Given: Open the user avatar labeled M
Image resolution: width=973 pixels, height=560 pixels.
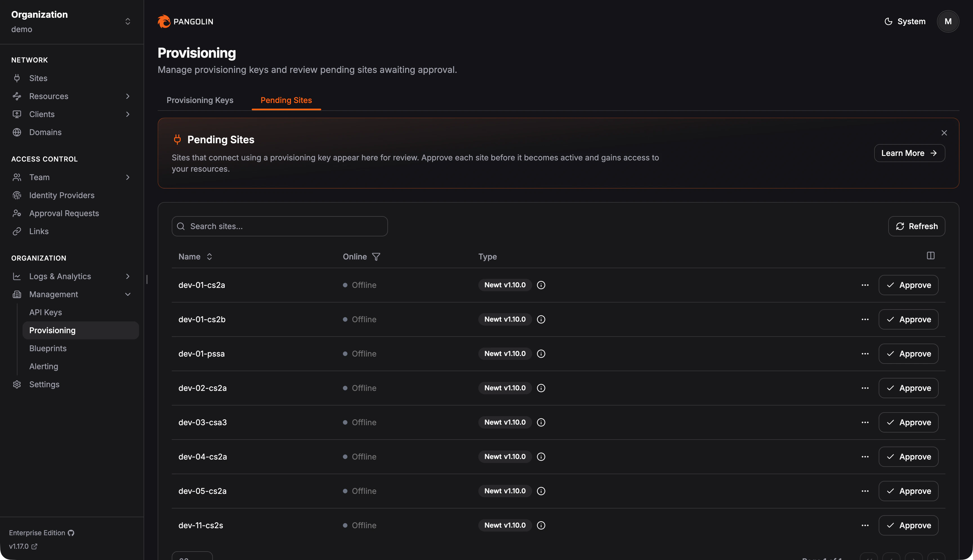Looking at the screenshot, I should (948, 21).
